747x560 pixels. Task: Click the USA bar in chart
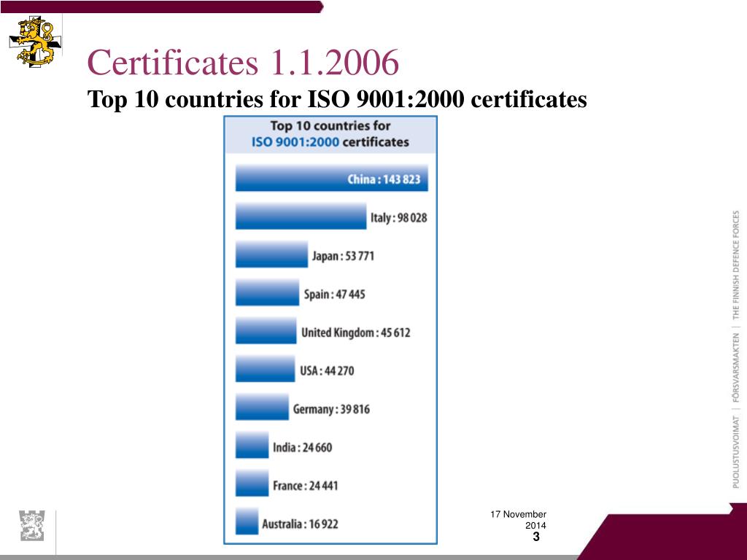point(266,368)
